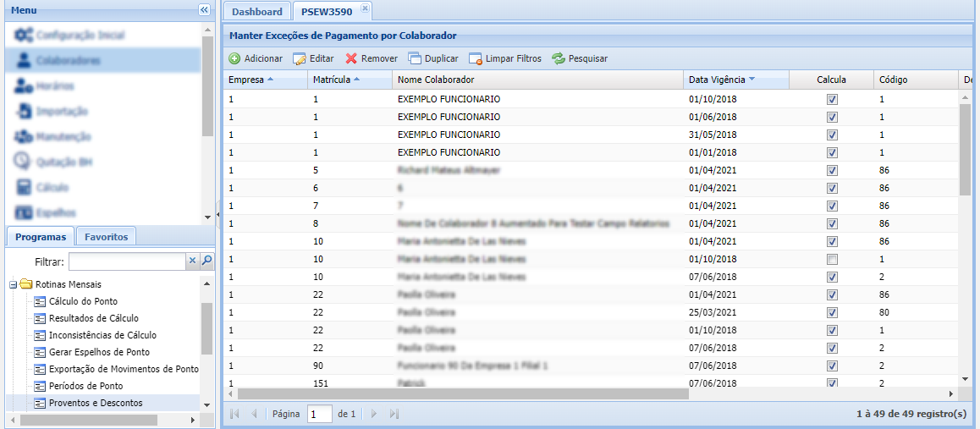Click the green Adicionar plus icon
The image size is (980, 429).
[x=234, y=59]
